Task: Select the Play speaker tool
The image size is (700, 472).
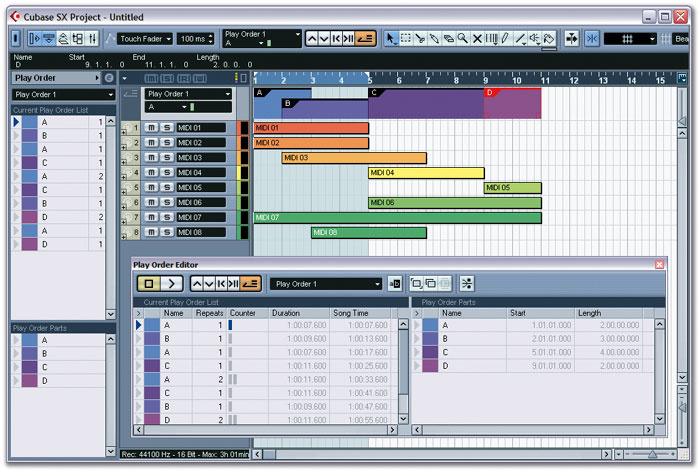Action: point(534,39)
